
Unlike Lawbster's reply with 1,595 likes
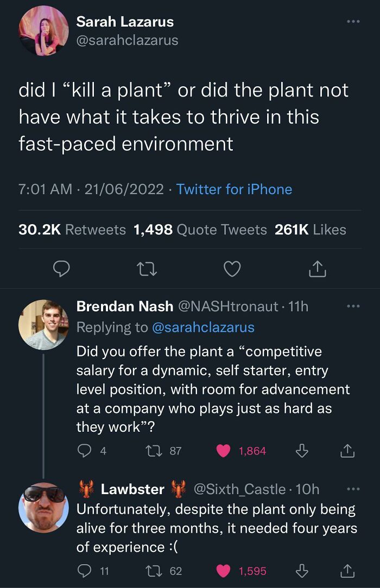click(x=223, y=571)
